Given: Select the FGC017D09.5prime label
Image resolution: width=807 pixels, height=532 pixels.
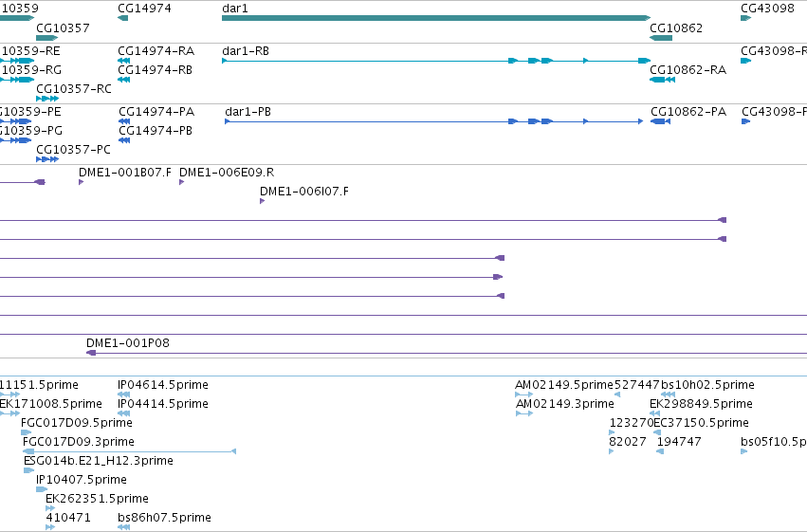Looking at the screenshot, I should point(77,423).
